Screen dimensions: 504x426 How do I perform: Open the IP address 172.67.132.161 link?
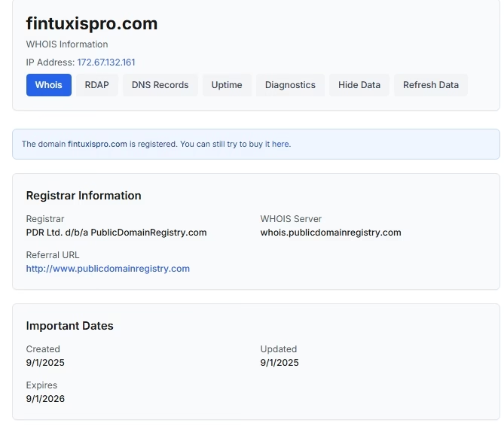[x=106, y=62]
